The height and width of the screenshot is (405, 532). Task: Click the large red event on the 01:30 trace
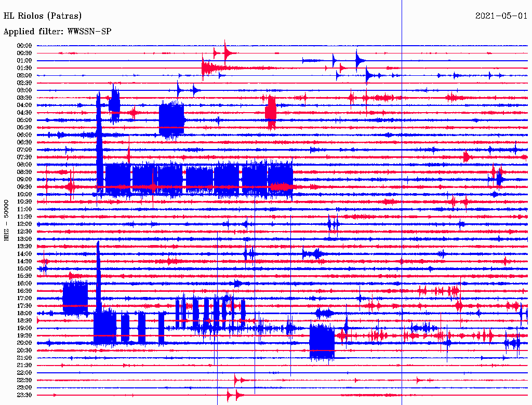(x=207, y=68)
